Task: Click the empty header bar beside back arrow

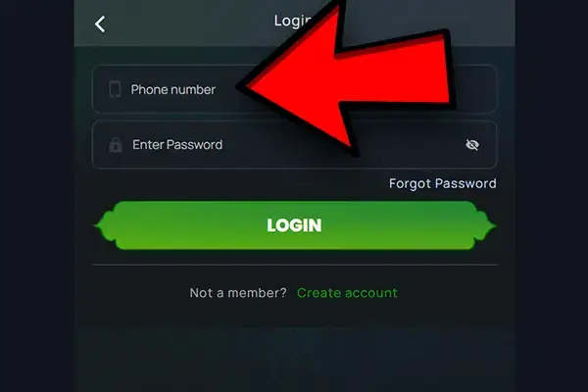Action: click(187, 24)
